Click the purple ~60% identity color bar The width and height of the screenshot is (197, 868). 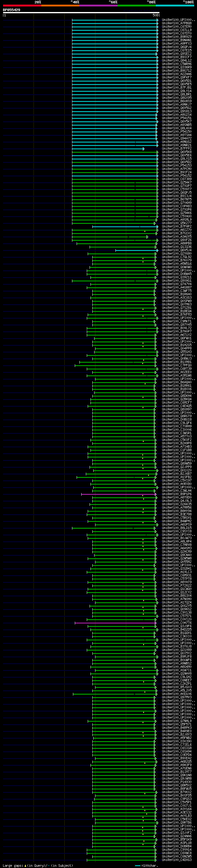pyautogui.click(x=98, y=6)
